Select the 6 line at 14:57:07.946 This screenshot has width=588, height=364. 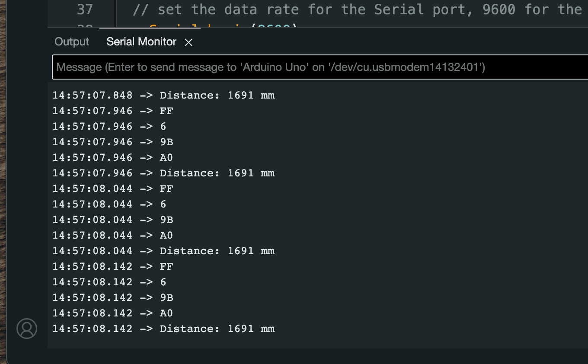click(109, 126)
